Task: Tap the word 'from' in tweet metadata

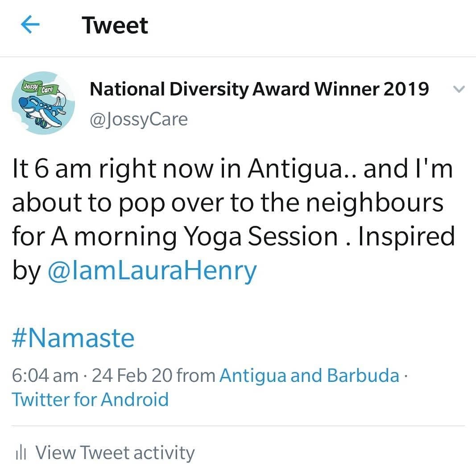Action: coord(196,376)
